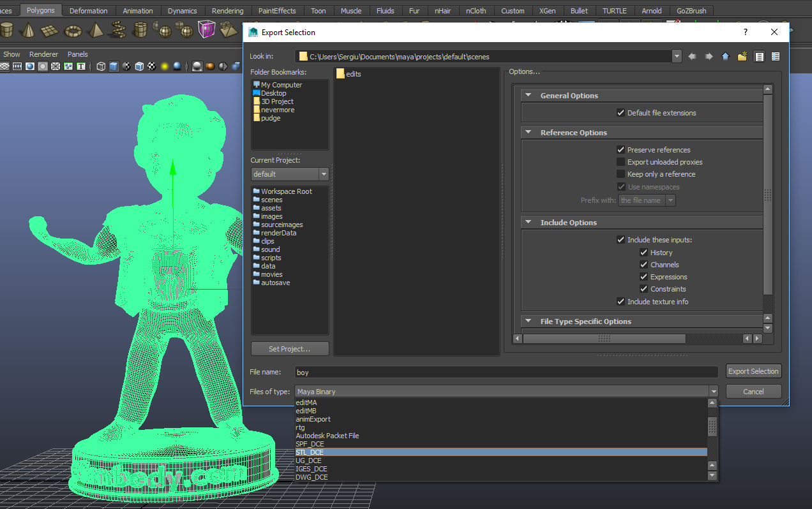Click the Export Selection button
Viewport: 812px width, 509px height.
pos(753,371)
